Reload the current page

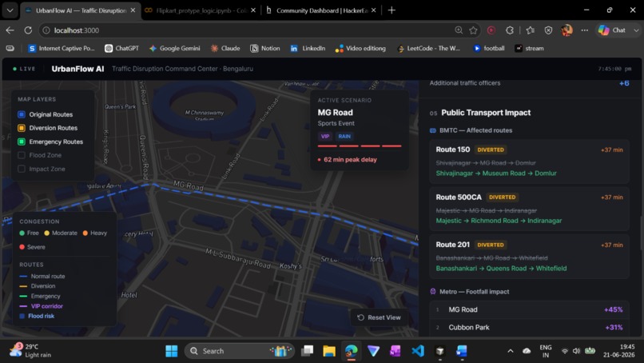click(28, 30)
